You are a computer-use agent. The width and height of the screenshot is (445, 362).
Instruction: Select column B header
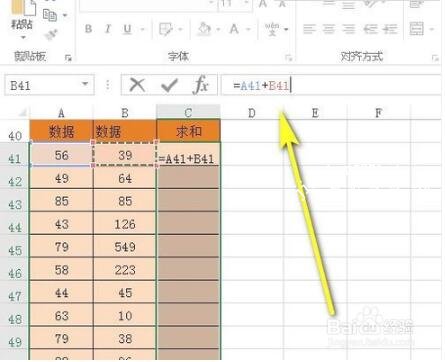[x=125, y=113]
